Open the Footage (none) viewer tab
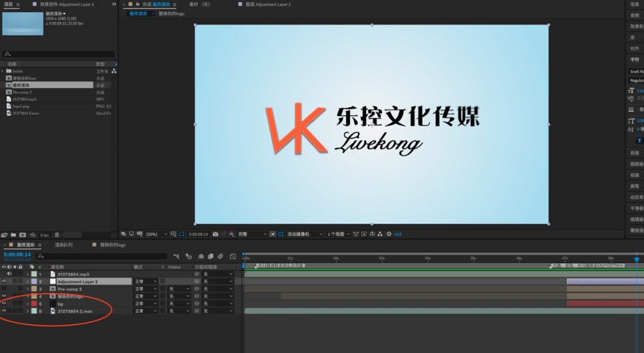This screenshot has height=353, width=644. [199, 4]
